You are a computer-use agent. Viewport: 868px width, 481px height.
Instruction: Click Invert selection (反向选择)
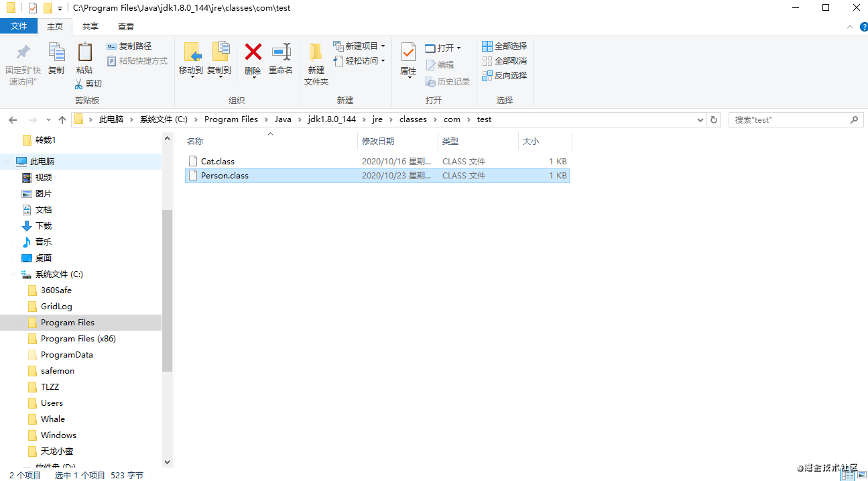[x=505, y=76]
